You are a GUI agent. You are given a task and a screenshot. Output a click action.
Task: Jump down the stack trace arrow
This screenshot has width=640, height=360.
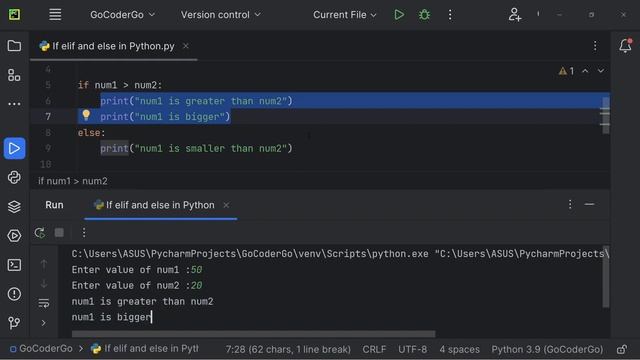(x=44, y=283)
